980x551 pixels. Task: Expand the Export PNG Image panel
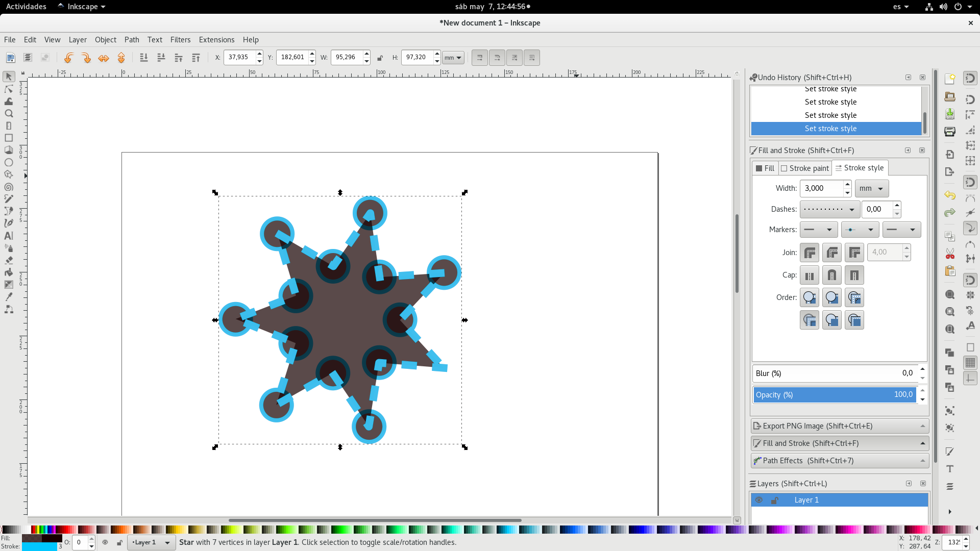click(x=839, y=425)
